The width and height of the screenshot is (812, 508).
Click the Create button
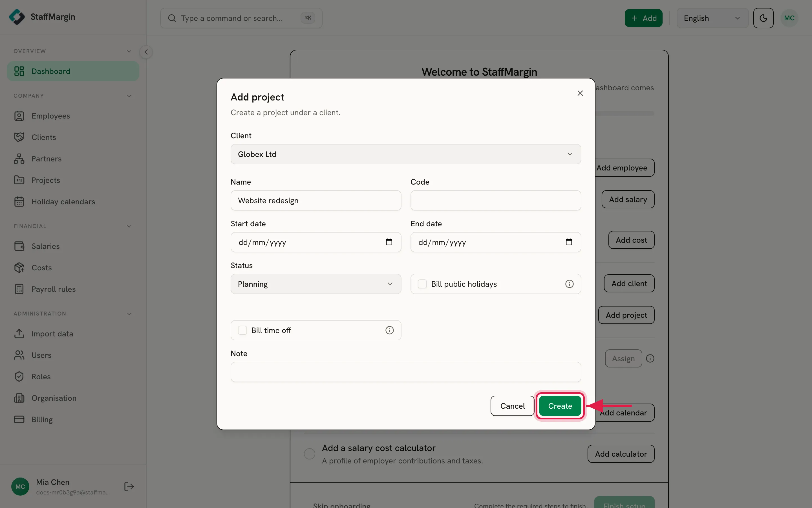coord(560,406)
